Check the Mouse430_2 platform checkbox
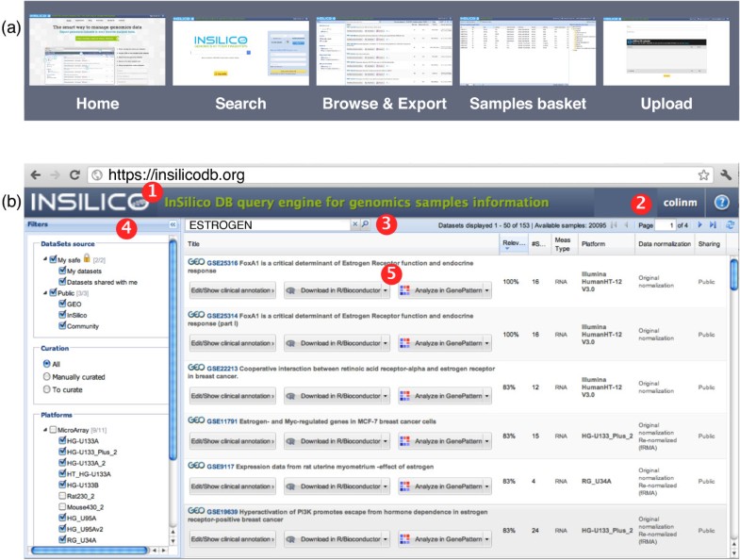 coord(62,506)
